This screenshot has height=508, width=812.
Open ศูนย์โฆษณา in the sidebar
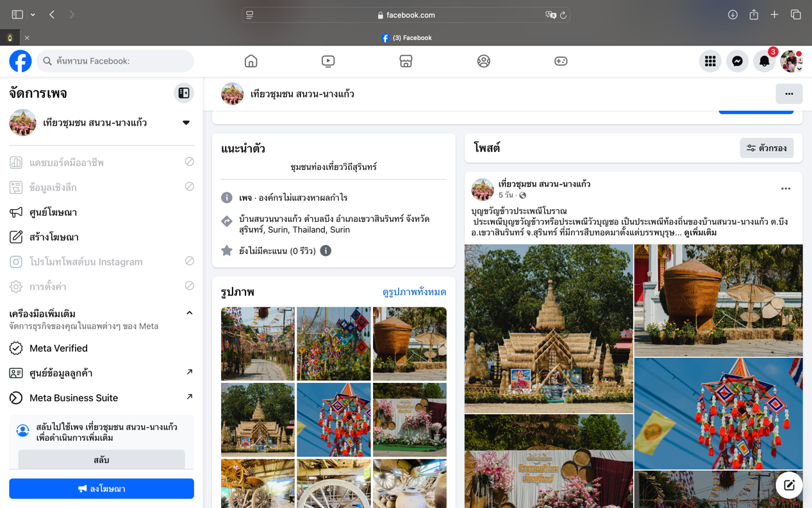click(53, 212)
